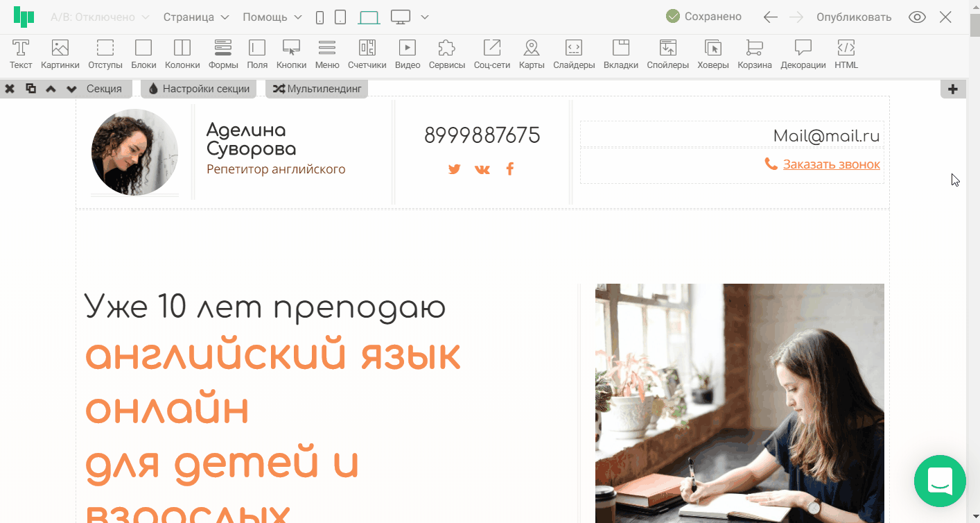Open the Страница dropdown menu
The height and width of the screenshot is (523, 980).
(x=196, y=17)
